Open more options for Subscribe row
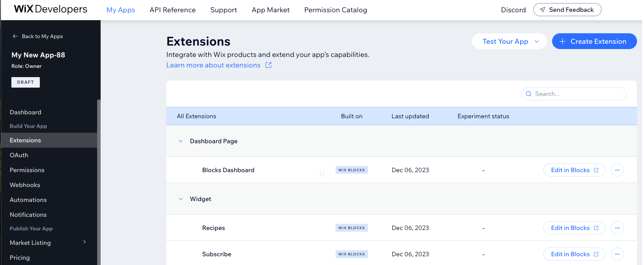644x265 pixels. [x=617, y=254]
